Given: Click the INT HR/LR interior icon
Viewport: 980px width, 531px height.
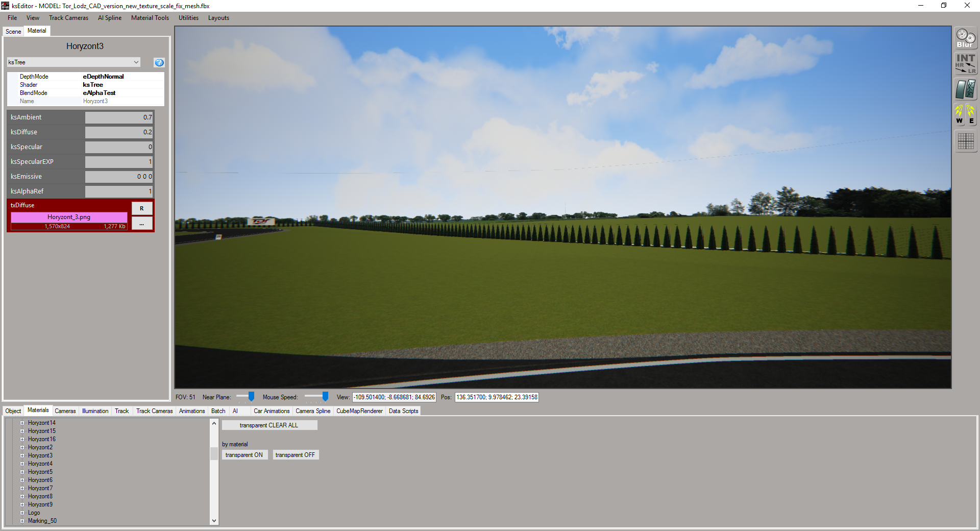Looking at the screenshot, I should coord(965,64).
